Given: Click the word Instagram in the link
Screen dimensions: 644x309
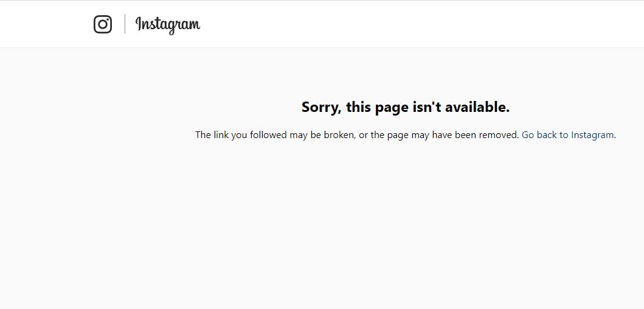Looking at the screenshot, I should tap(592, 135).
